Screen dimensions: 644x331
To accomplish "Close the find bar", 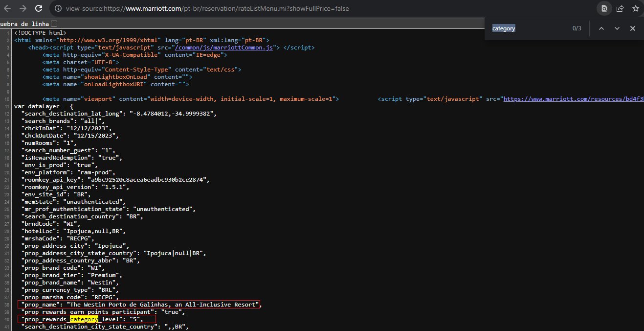I will [633, 28].
